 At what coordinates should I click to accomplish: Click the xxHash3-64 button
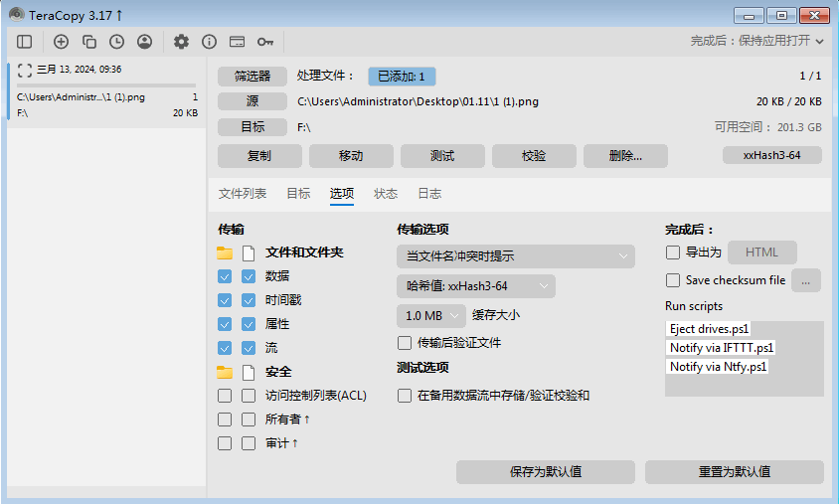tap(772, 155)
